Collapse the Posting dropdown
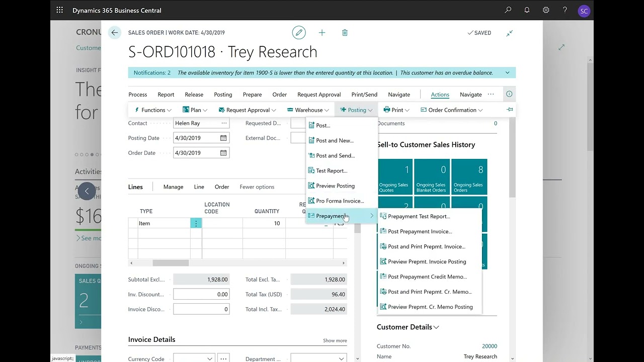 pyautogui.click(x=356, y=110)
